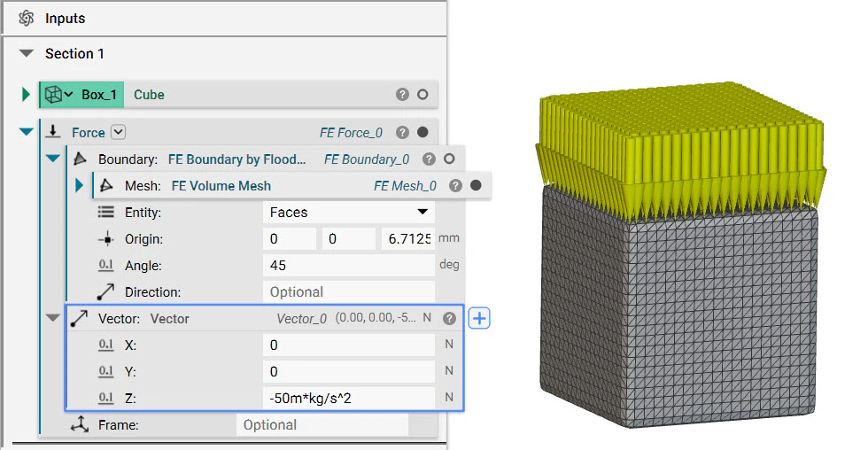868x450 pixels.
Task: Open the Force type dropdown
Action: tap(118, 132)
